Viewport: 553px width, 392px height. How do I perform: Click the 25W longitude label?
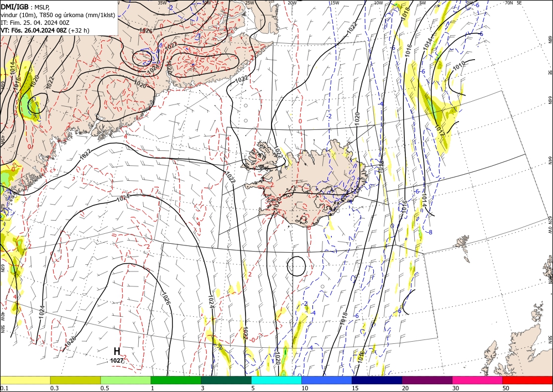point(249,2)
